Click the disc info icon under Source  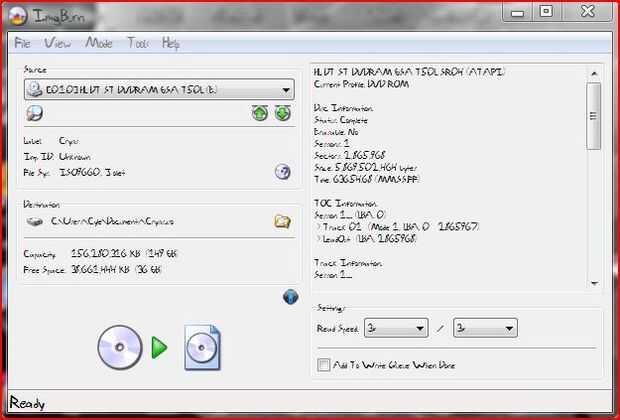coord(34,114)
